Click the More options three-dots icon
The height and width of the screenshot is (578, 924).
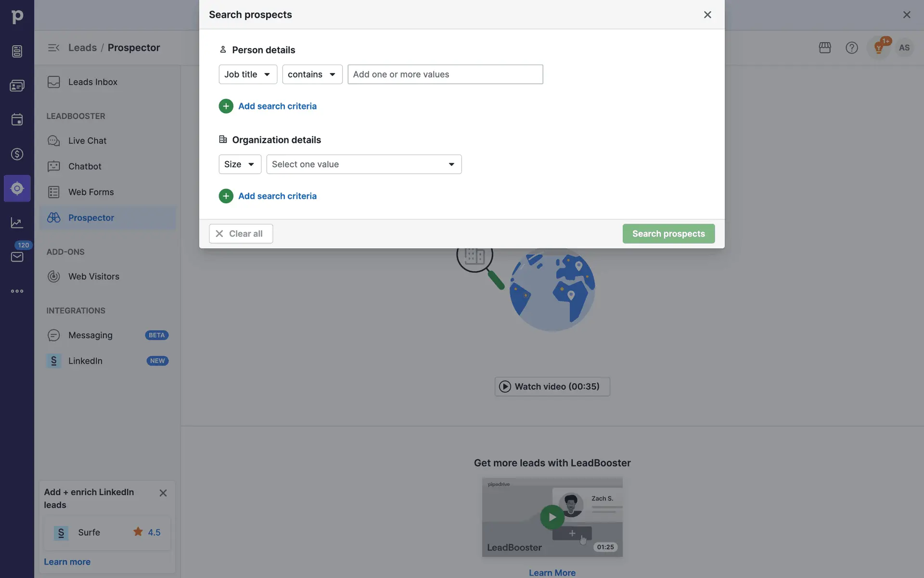click(17, 291)
